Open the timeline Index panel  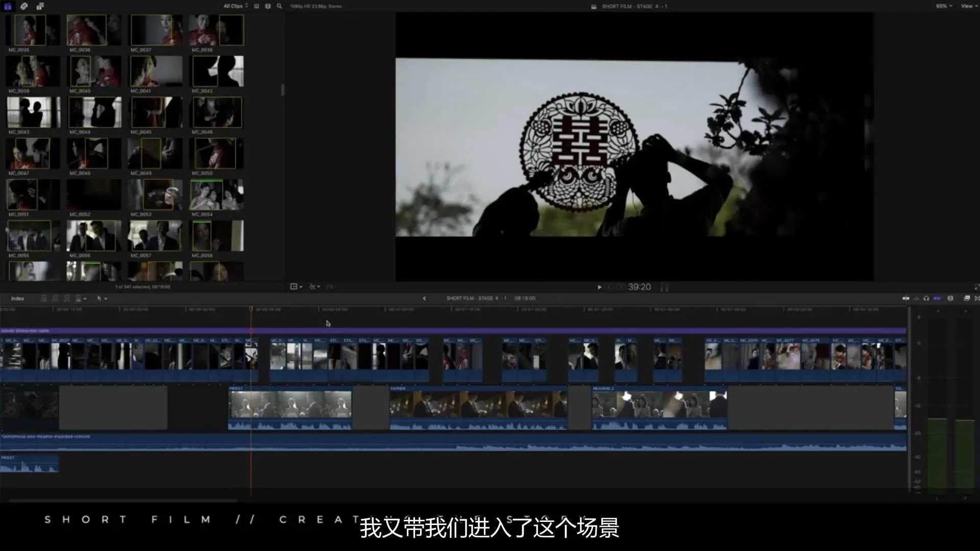click(17, 298)
